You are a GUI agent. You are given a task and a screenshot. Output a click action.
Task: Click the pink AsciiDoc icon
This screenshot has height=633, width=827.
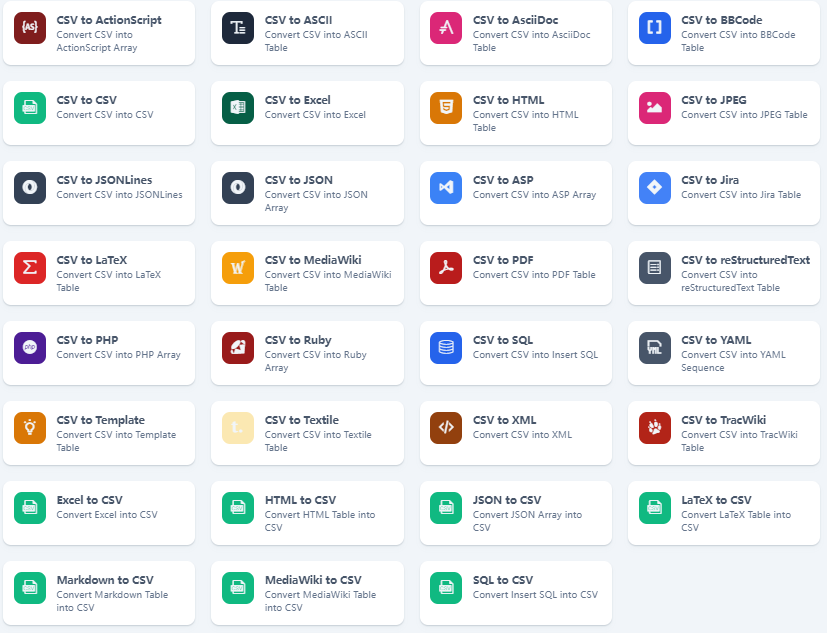pyautogui.click(x=446, y=27)
